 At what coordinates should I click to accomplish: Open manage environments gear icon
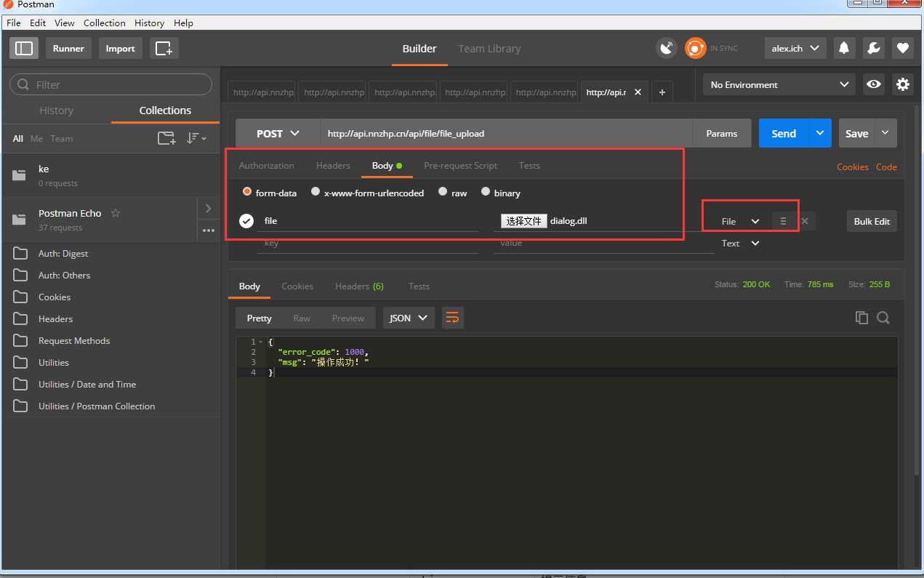tap(903, 84)
